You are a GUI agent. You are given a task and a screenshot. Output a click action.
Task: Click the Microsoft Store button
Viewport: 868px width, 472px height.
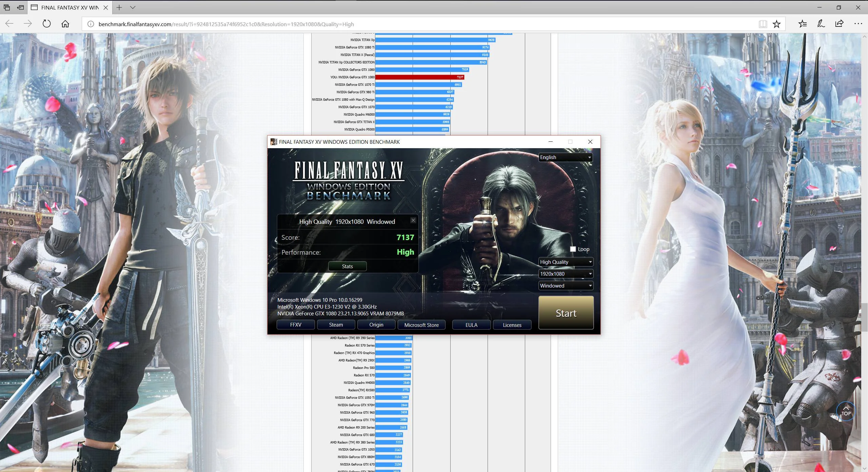[421, 325]
